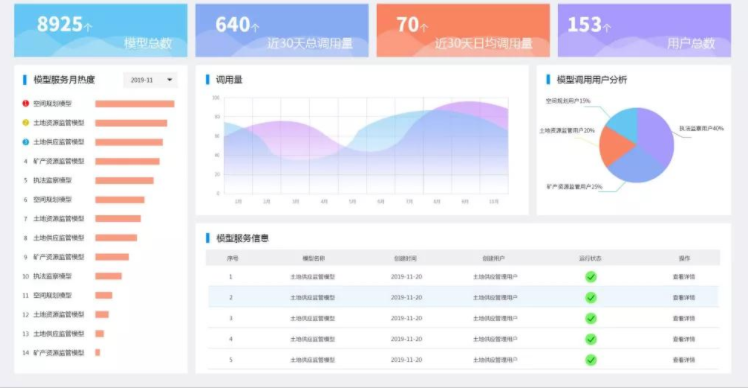
Task: Click the green status checkmark in row 5
Action: tap(591, 360)
